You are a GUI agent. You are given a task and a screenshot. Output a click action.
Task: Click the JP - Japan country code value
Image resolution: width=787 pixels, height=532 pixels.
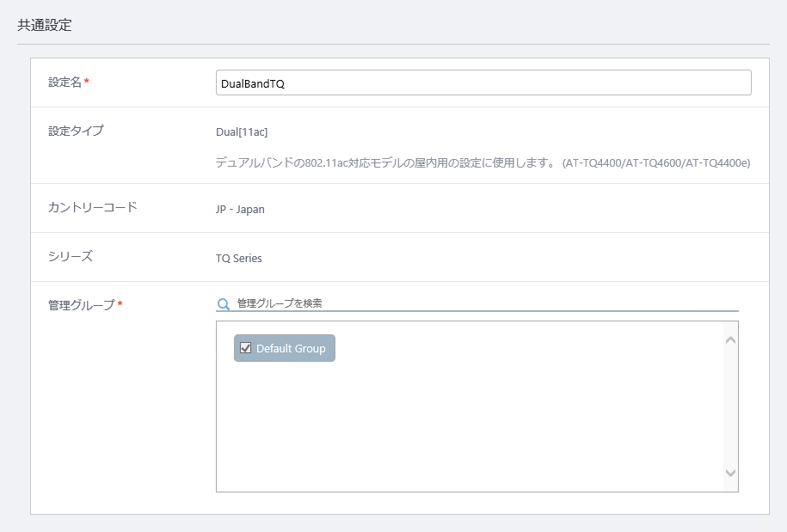click(x=240, y=209)
